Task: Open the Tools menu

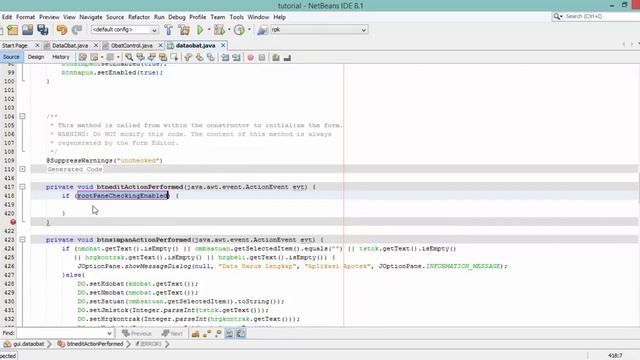Action: pos(236,17)
